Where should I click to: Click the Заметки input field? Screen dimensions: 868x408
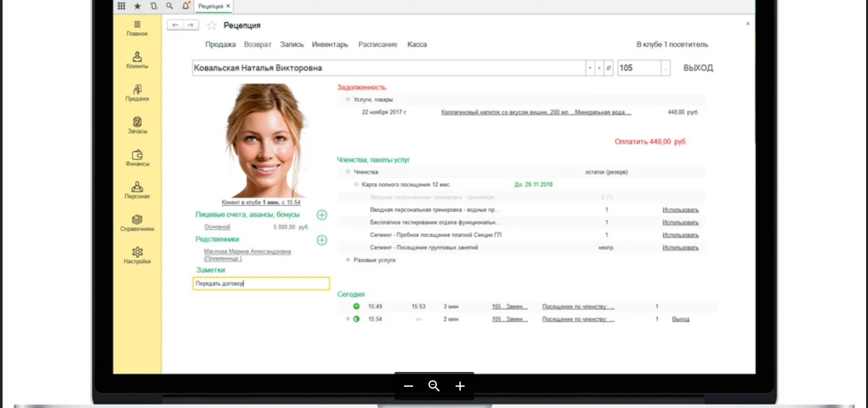[261, 284]
